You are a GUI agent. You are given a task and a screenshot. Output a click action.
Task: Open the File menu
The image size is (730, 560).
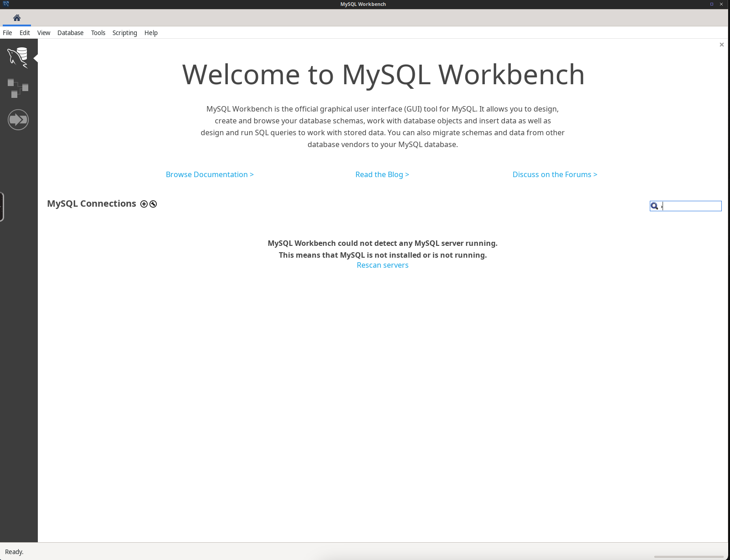[7, 32]
